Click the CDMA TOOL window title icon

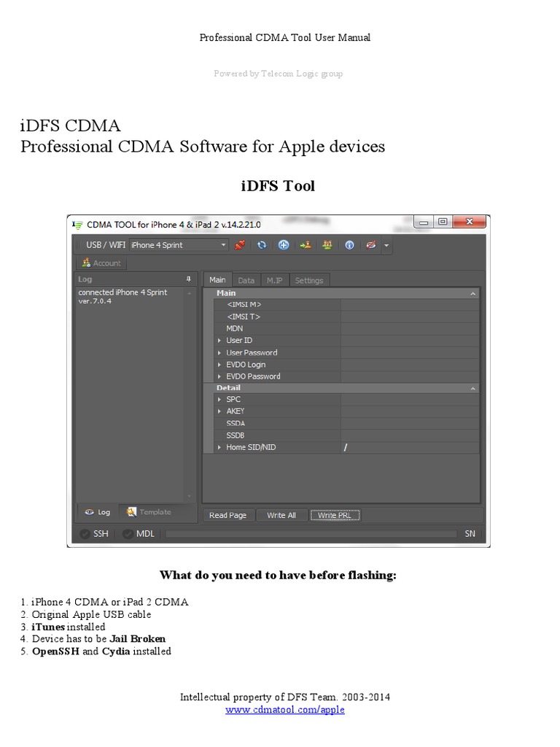click(77, 225)
